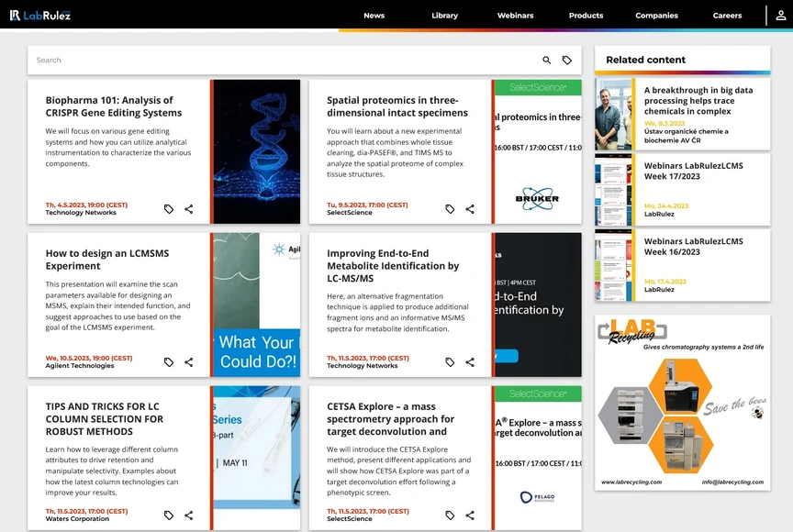Open the News menu
793x532 pixels.
pyautogui.click(x=374, y=16)
